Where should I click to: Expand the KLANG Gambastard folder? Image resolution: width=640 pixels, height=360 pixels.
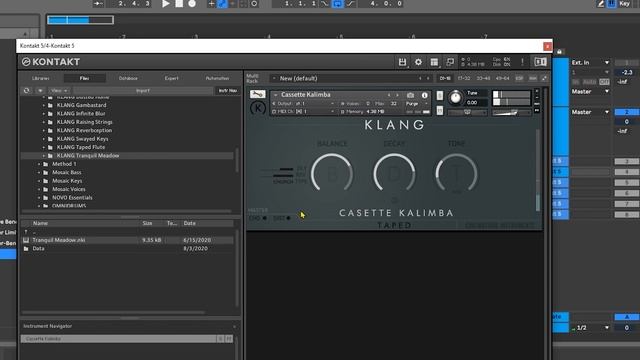point(44,105)
